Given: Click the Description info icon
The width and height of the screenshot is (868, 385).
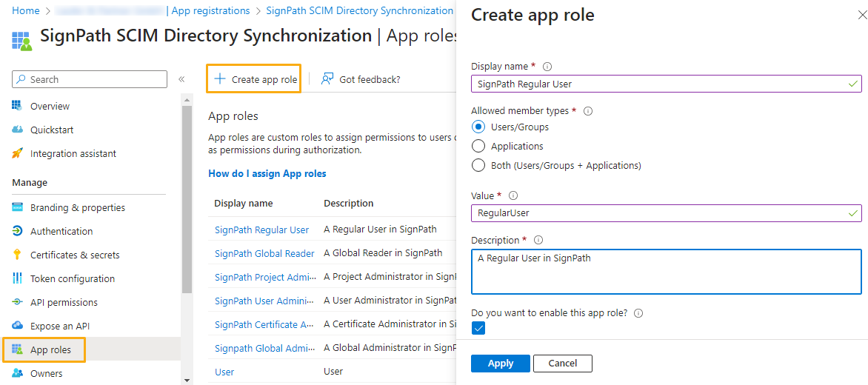Looking at the screenshot, I should pyautogui.click(x=538, y=240).
